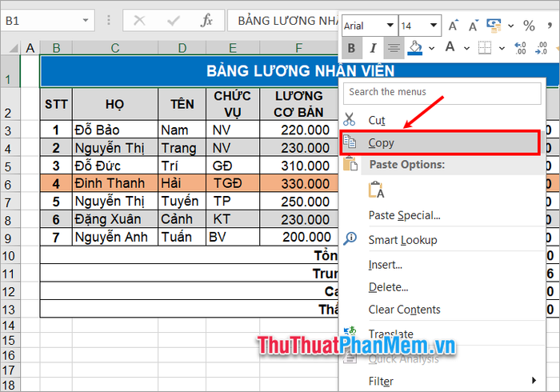
Task: Click the Increase Font Size icon
Action: tap(453, 26)
